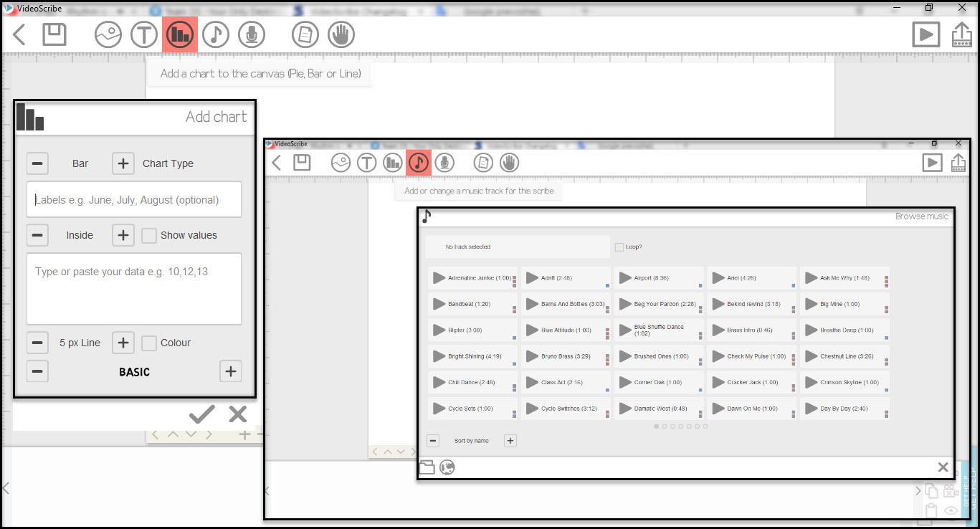Viewport: 980px width, 529px height.
Task: Jump to the last music page dot
Action: coord(705,426)
